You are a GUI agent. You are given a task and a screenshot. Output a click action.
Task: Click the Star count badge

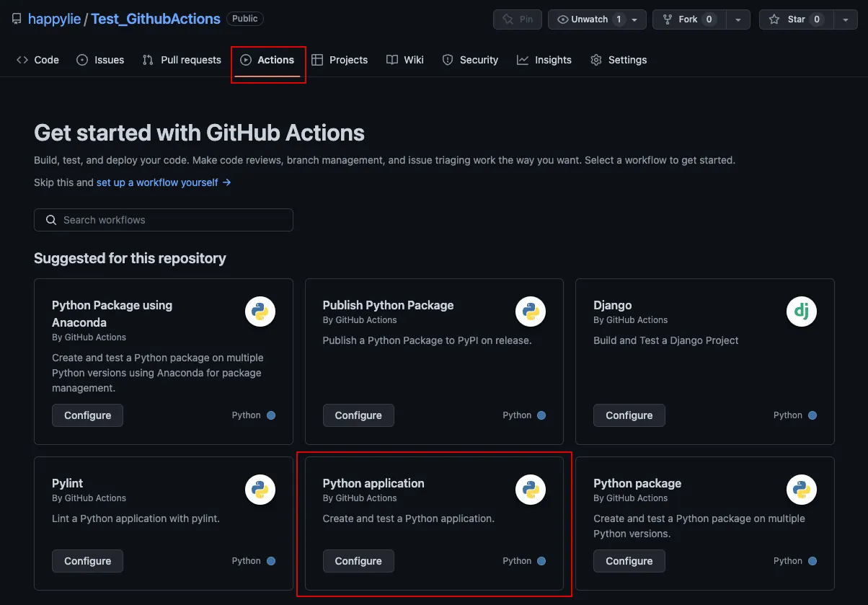click(x=817, y=19)
